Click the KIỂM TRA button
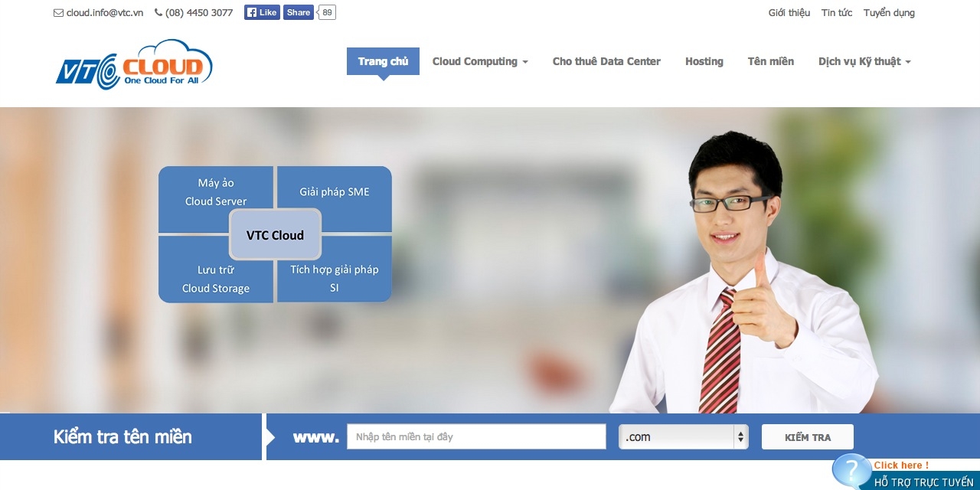This screenshot has height=490, width=980. click(808, 436)
